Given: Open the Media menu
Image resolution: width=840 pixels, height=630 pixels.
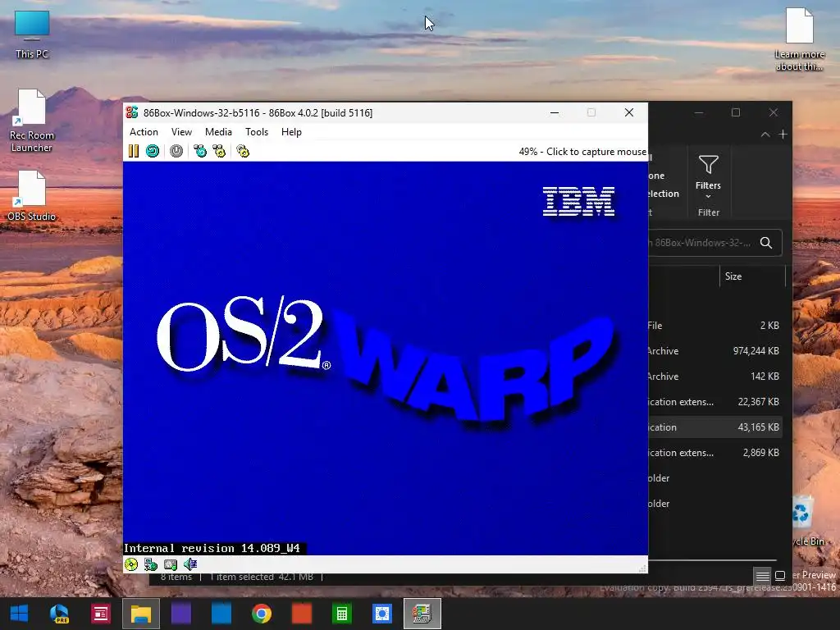Looking at the screenshot, I should click(x=218, y=132).
